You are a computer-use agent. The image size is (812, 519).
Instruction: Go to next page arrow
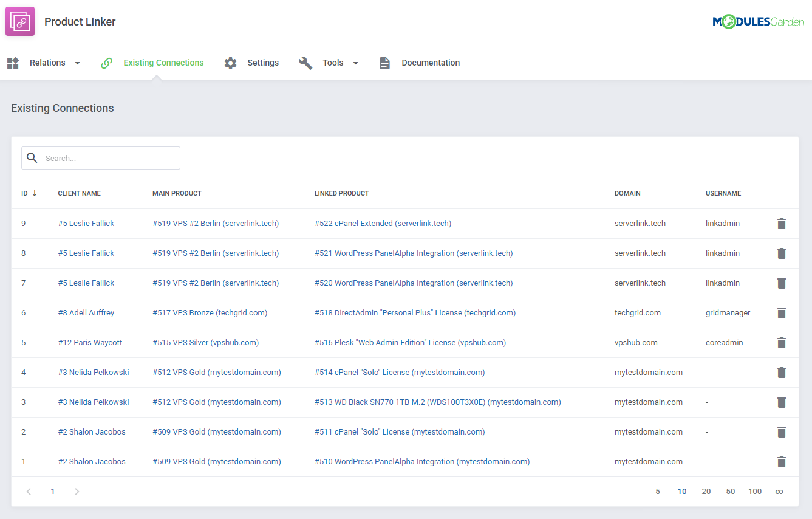[x=77, y=492]
